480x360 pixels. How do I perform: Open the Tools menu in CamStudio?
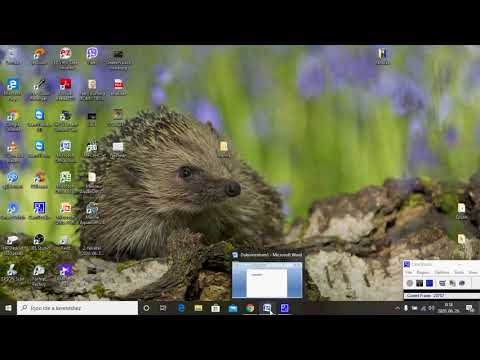[459, 272]
